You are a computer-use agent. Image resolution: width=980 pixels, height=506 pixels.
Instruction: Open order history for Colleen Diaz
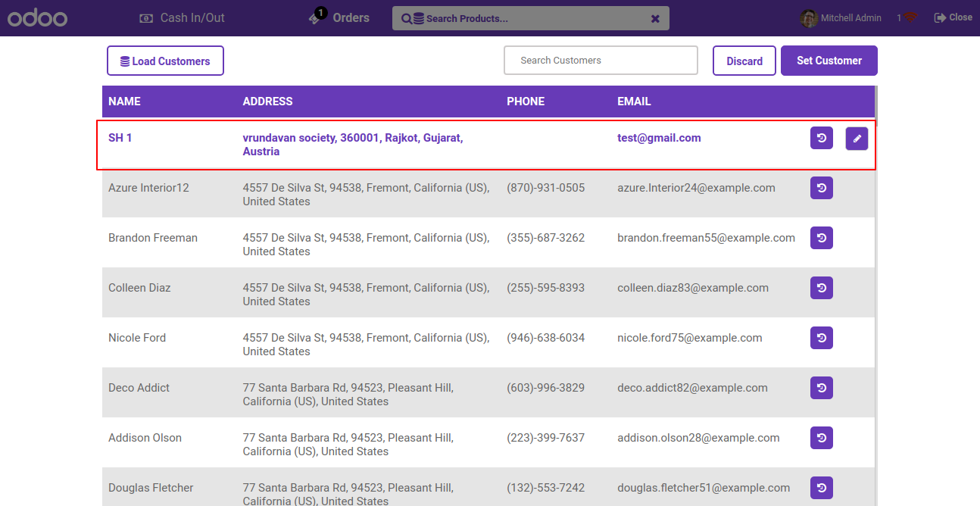point(822,288)
